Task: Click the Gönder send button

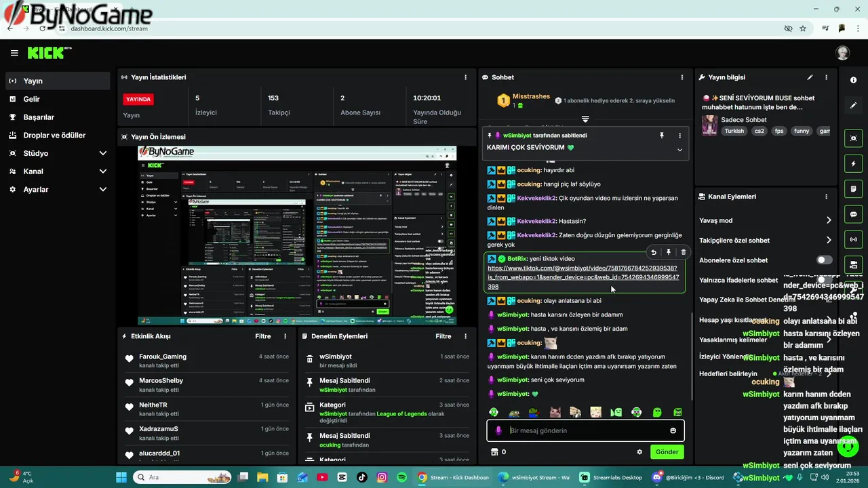Action: [x=667, y=452]
